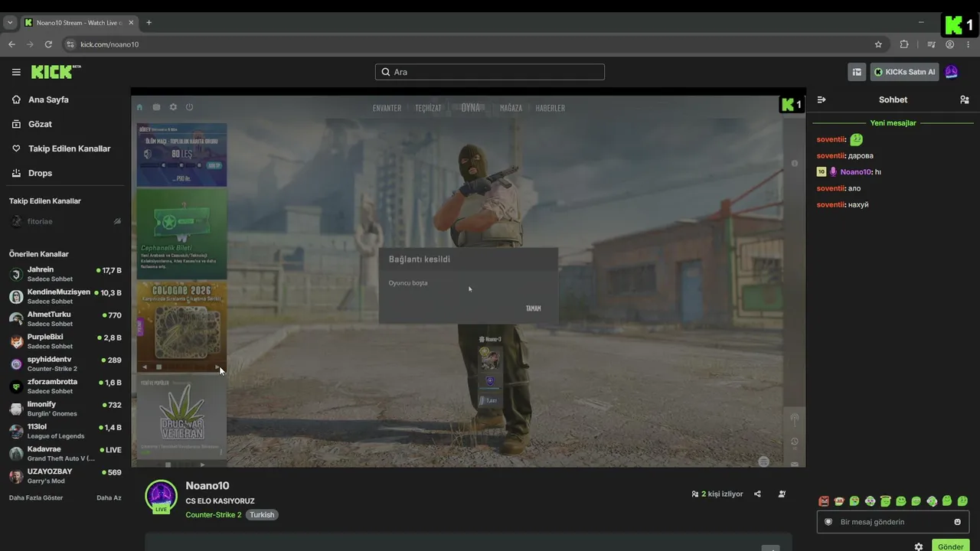Screen dimensions: 980x551
Task: Open the 113lol channel
Action: 65,431
